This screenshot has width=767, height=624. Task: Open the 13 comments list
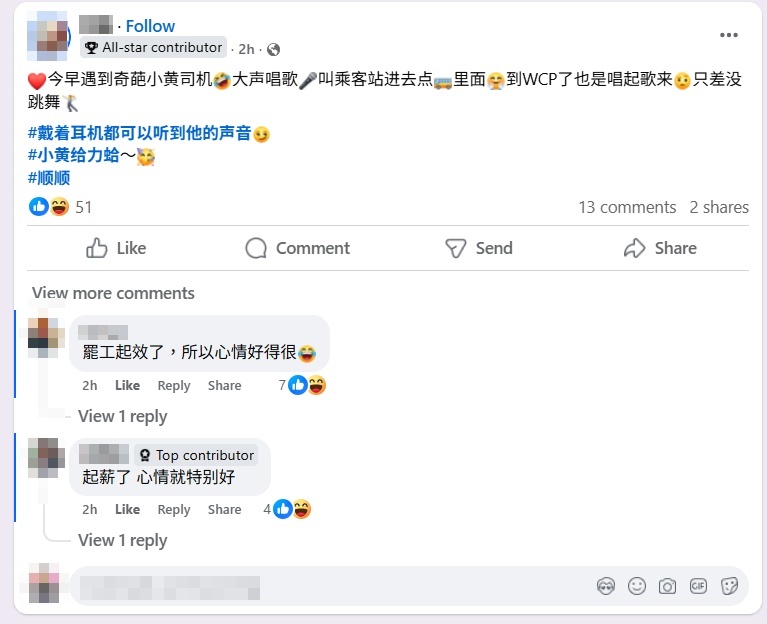627,207
